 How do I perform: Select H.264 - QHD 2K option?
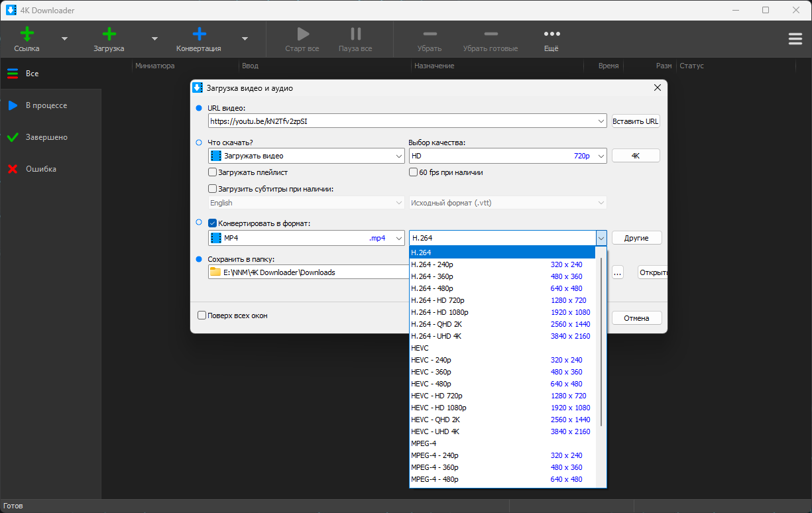pyautogui.click(x=502, y=324)
